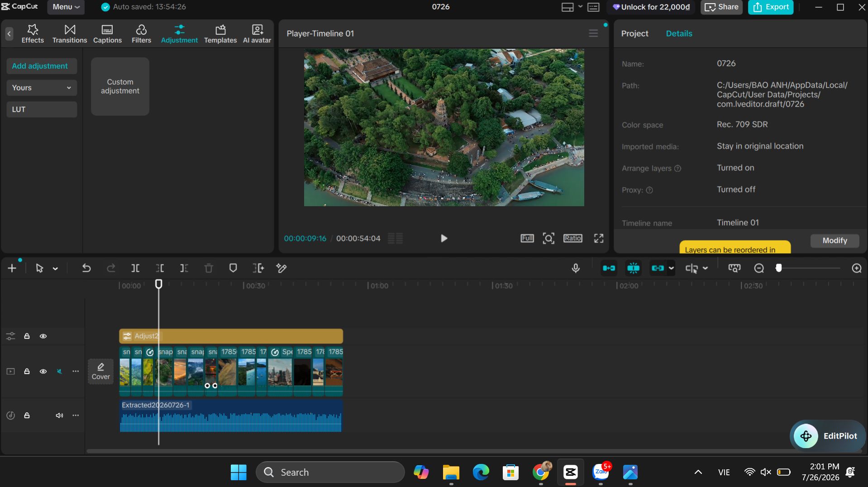Start voiceover recording with microphone icon
868x487 pixels.
576,268
